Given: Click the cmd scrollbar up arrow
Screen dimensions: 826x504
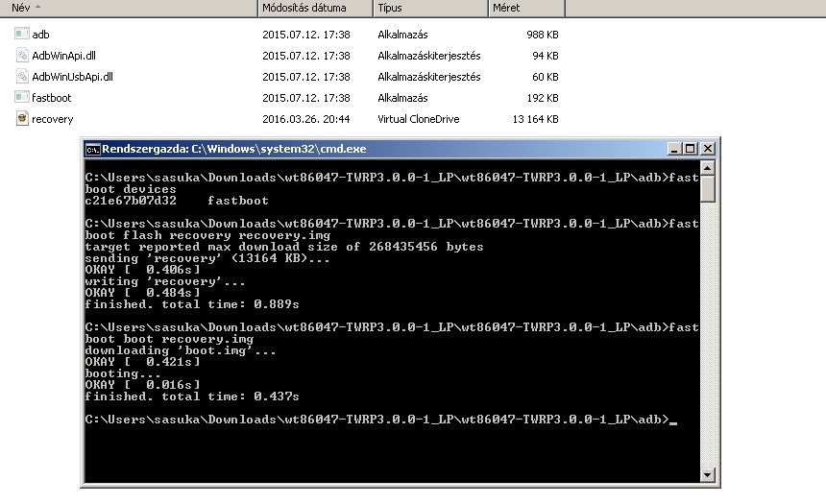Looking at the screenshot, I should 708,168.
